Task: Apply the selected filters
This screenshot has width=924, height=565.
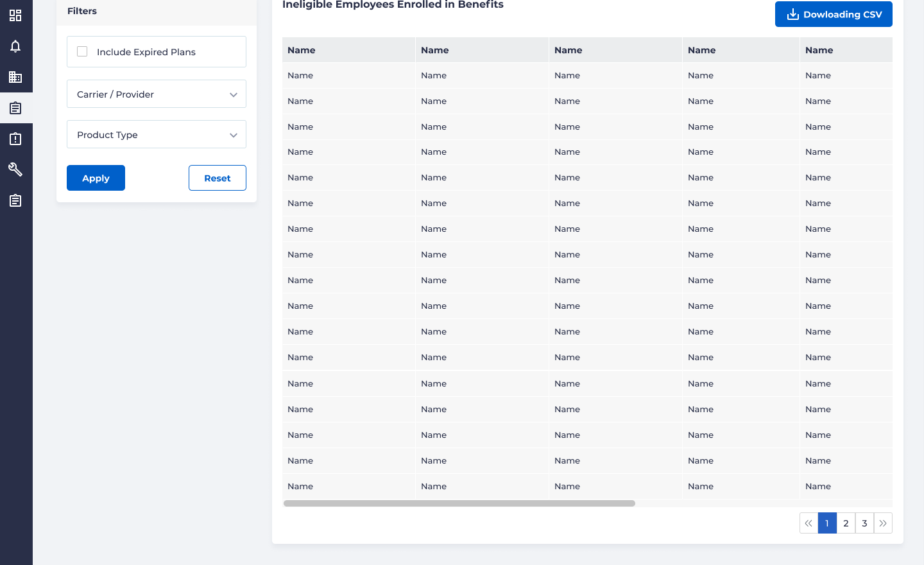Action: coord(96,178)
